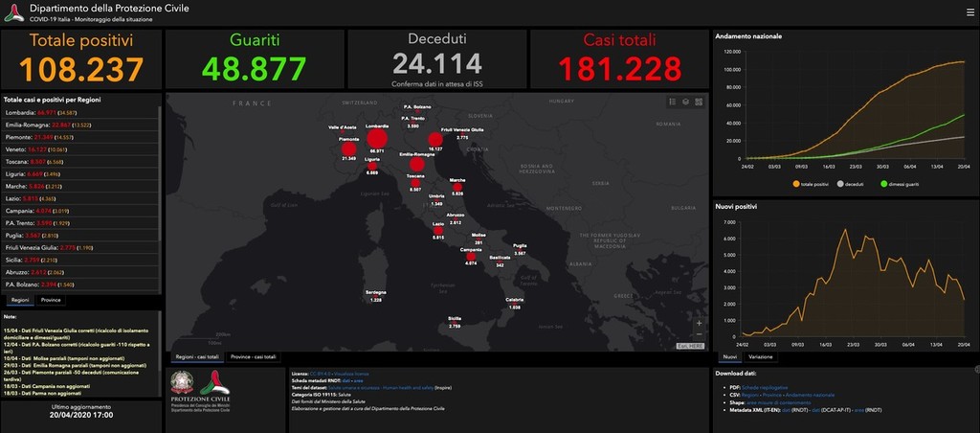Select the Veneto row in regions list
980x433 pixels.
[x=80, y=149]
